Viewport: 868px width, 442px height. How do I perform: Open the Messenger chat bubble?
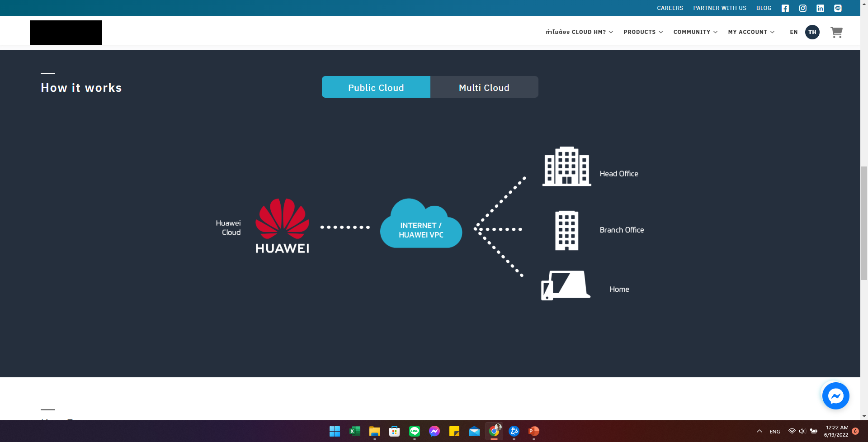point(835,396)
